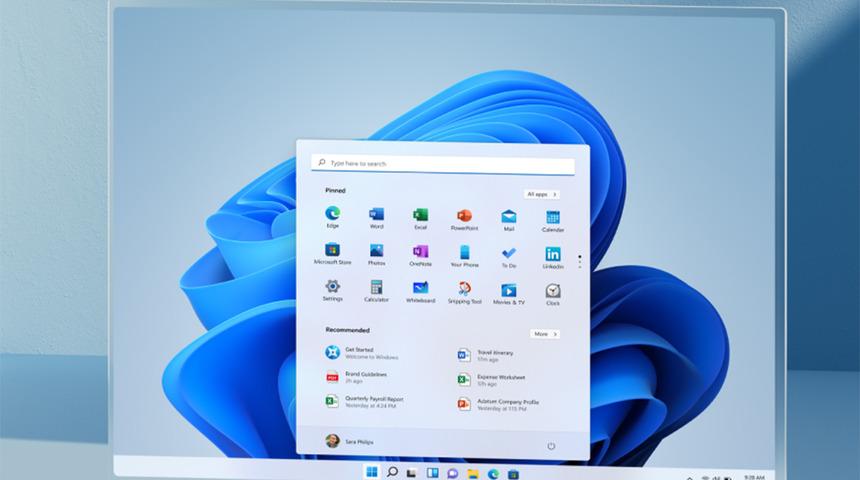Image resolution: width=860 pixels, height=480 pixels.
Task: Launch the Photos app
Action: click(376, 255)
